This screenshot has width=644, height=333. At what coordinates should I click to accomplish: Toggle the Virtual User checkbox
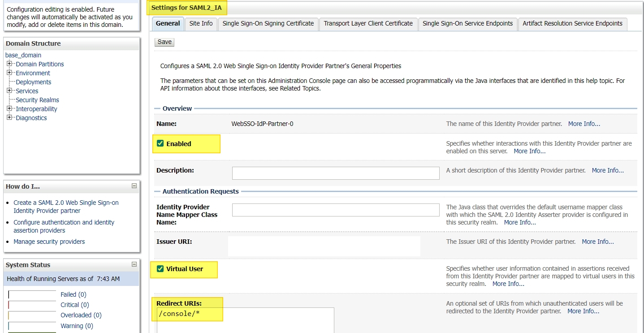click(x=160, y=268)
